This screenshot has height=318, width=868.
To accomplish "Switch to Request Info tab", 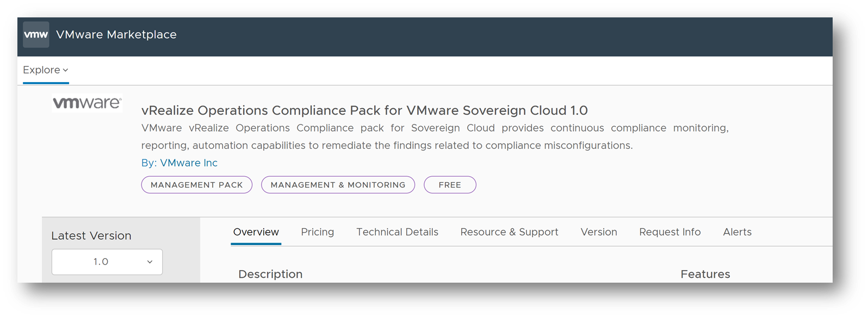I will pos(670,232).
